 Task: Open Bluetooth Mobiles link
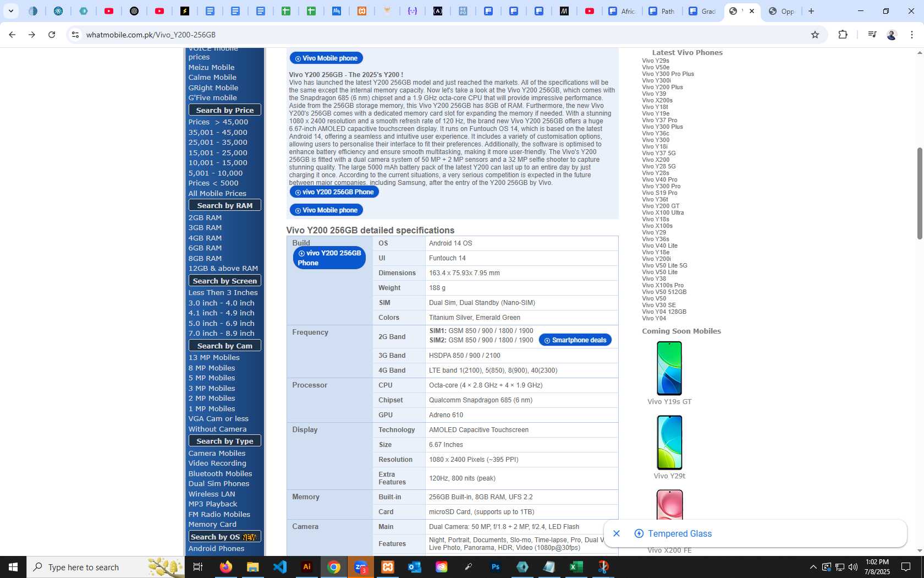point(220,474)
